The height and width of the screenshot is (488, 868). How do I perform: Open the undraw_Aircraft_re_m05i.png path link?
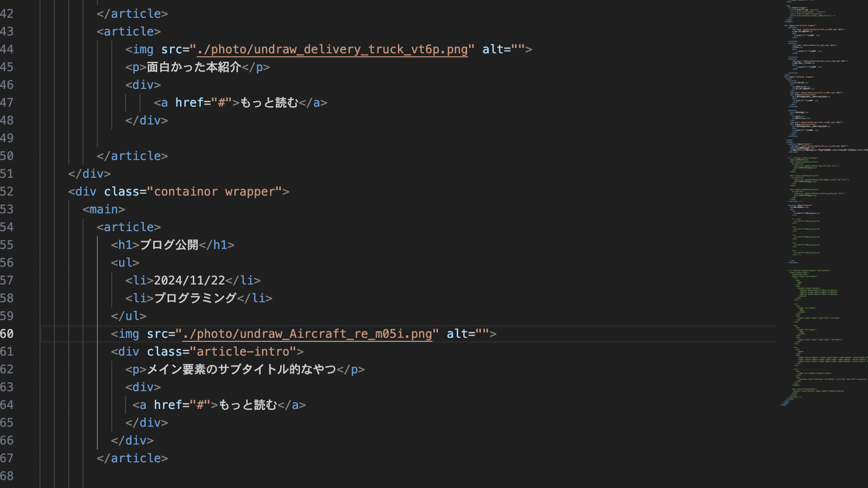(310, 334)
